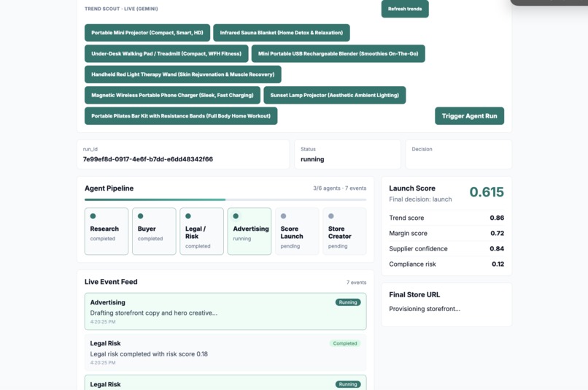Viewport: 588px width, 390px height.
Task: Click the Refresh trends button
Action: (405, 9)
